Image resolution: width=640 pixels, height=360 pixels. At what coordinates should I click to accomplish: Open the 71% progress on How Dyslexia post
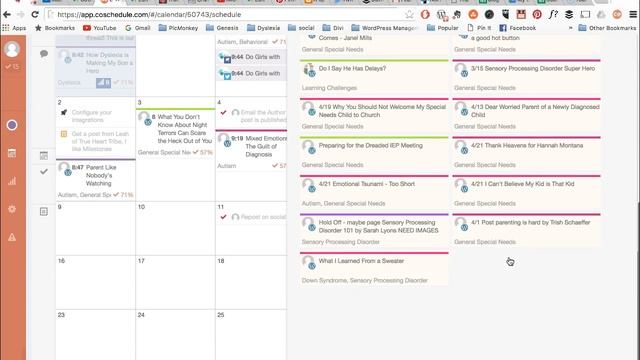tap(123, 82)
